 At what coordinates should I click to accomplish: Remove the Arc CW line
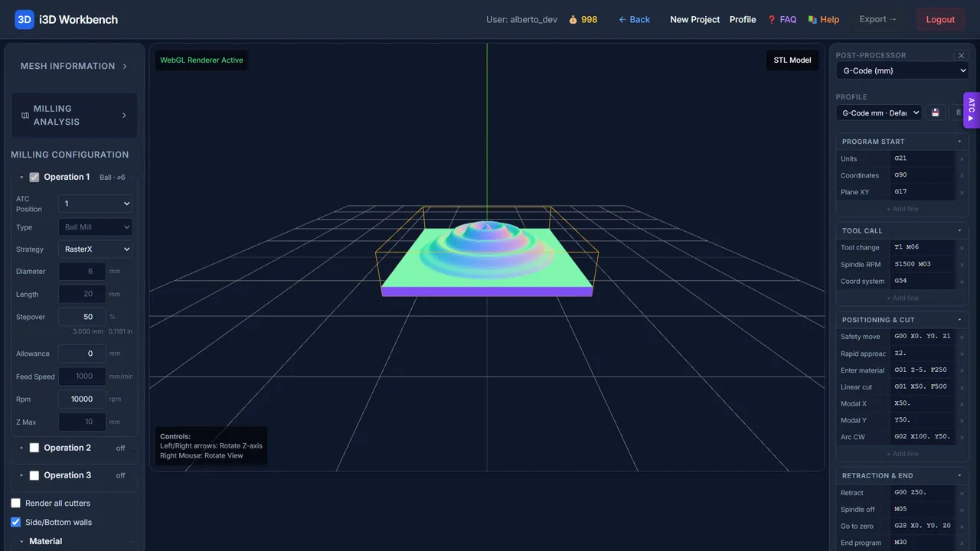tap(962, 437)
